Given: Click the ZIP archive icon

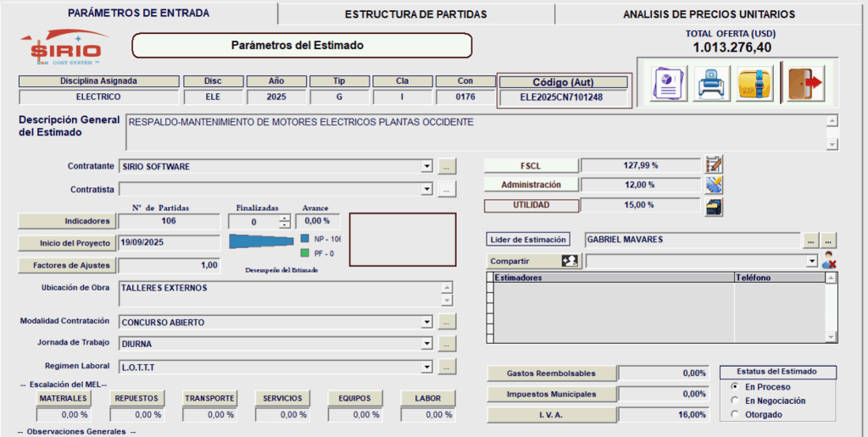Looking at the screenshot, I should (754, 82).
